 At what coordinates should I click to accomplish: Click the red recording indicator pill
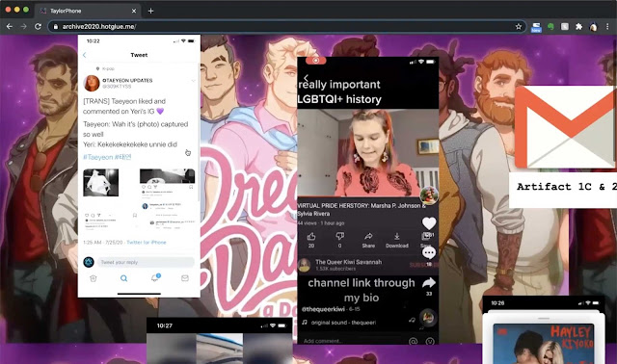pyautogui.click(x=315, y=60)
